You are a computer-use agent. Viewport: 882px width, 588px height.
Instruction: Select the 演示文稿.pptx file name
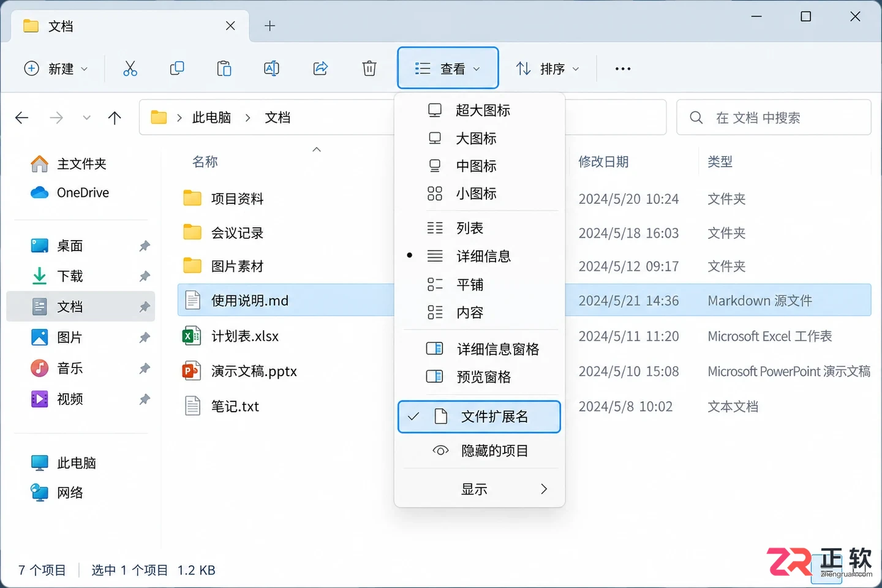point(254,371)
